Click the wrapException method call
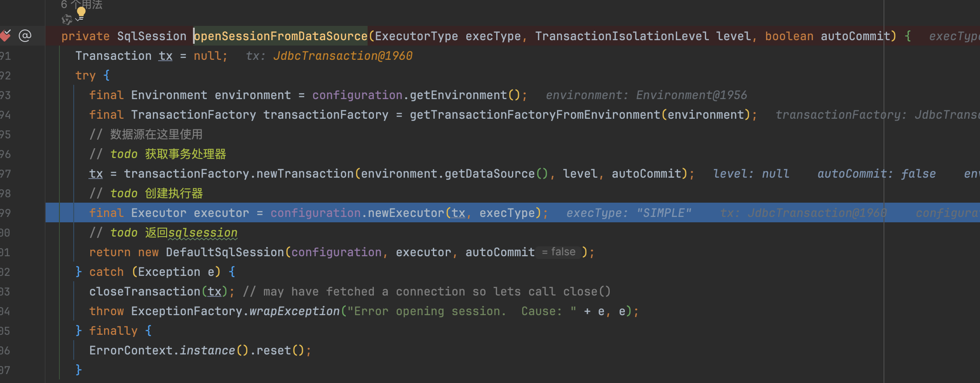 pyautogui.click(x=294, y=311)
